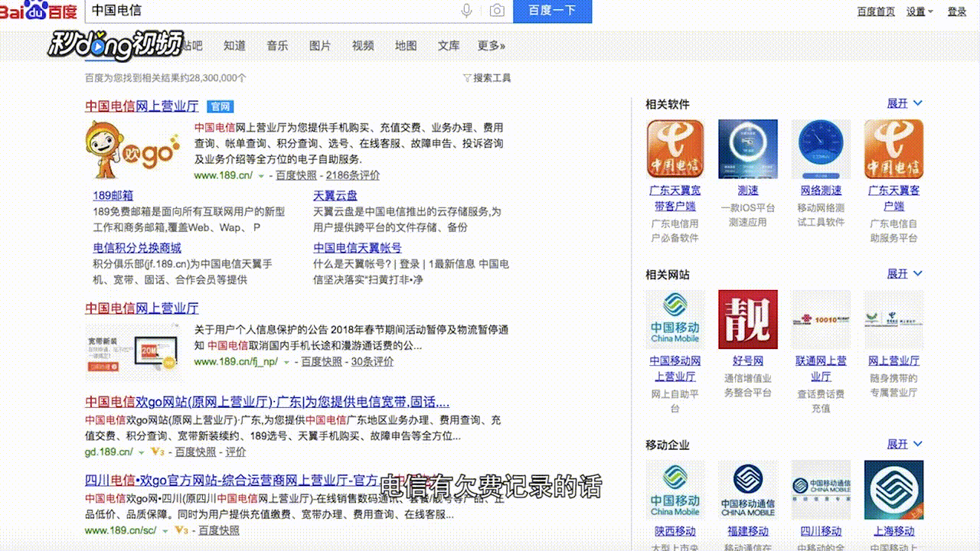This screenshot has height=551, width=980.
Task: Open the 网络测速 speedometer app icon
Action: [821, 149]
